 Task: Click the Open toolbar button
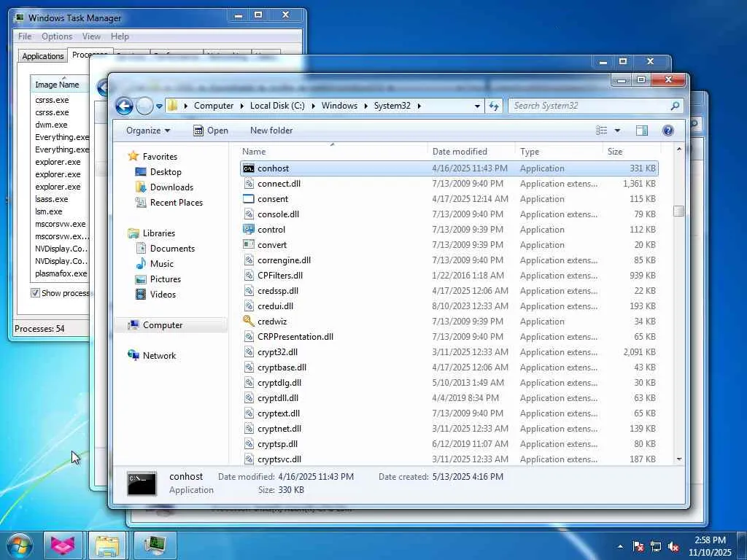tap(211, 131)
